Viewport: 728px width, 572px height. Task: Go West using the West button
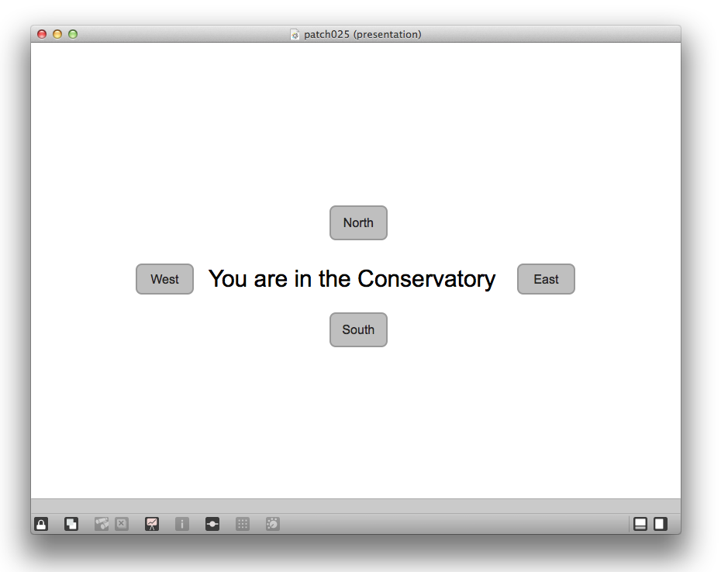click(x=164, y=279)
